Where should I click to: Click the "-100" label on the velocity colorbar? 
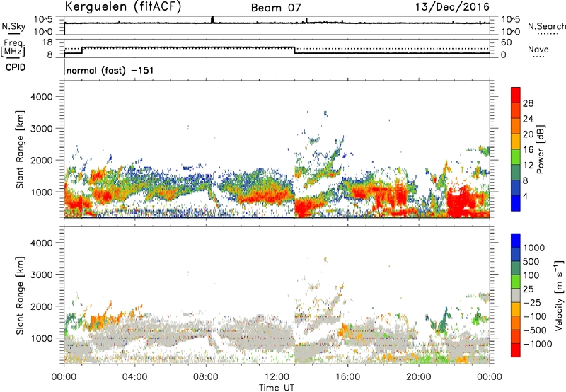click(x=535, y=316)
